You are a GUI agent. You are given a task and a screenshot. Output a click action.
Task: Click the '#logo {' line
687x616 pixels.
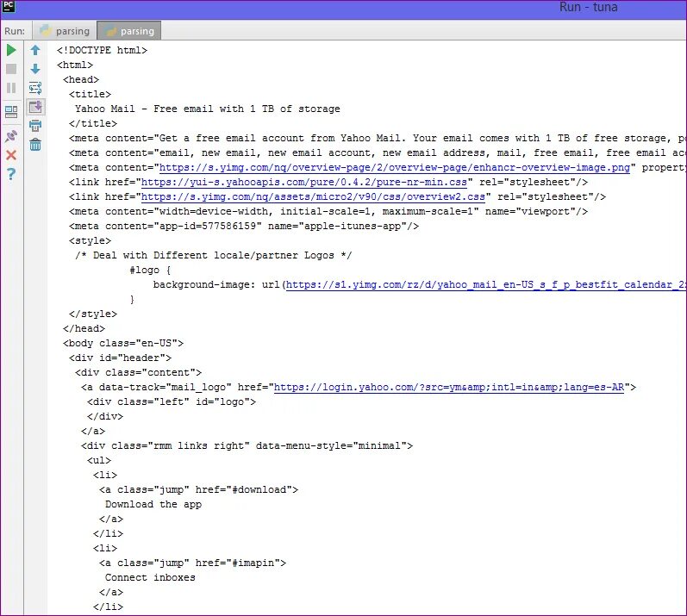coord(150,271)
